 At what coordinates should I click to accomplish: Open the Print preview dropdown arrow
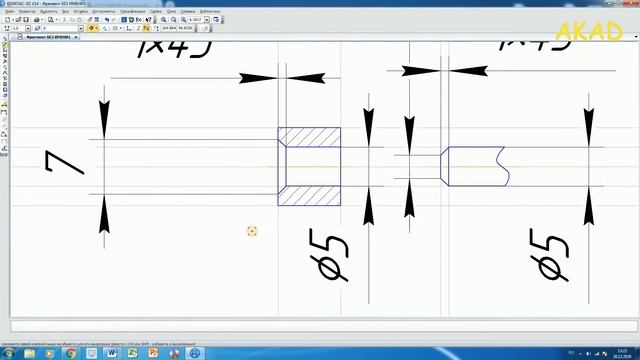[x=57, y=20]
